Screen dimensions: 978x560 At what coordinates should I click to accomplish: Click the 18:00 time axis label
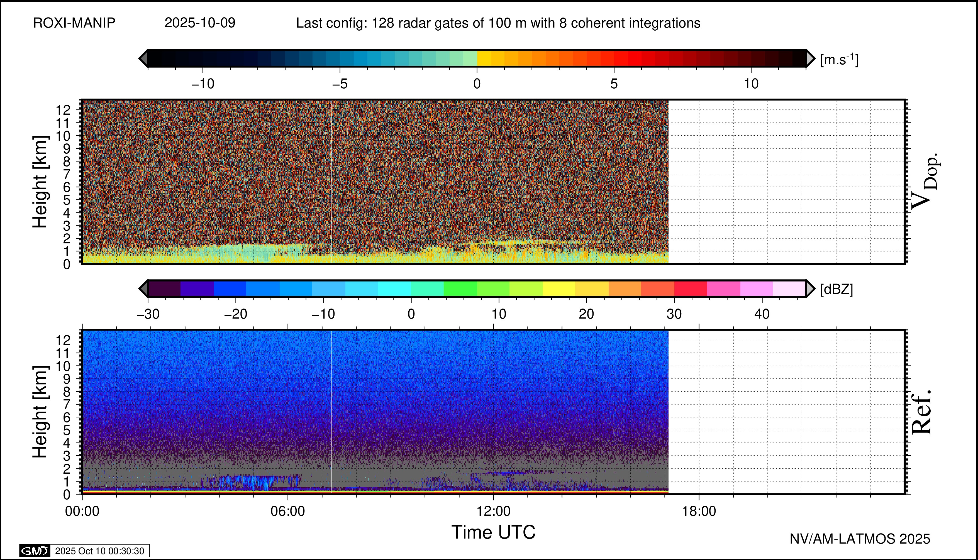click(x=699, y=511)
